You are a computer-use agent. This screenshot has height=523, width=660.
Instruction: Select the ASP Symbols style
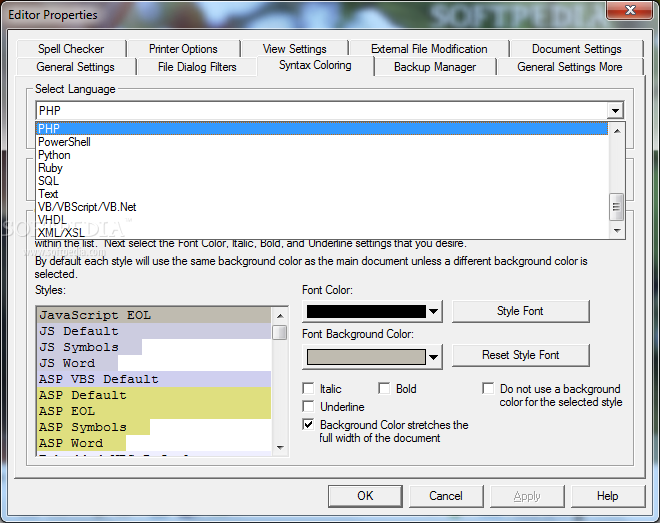[x=154, y=427]
